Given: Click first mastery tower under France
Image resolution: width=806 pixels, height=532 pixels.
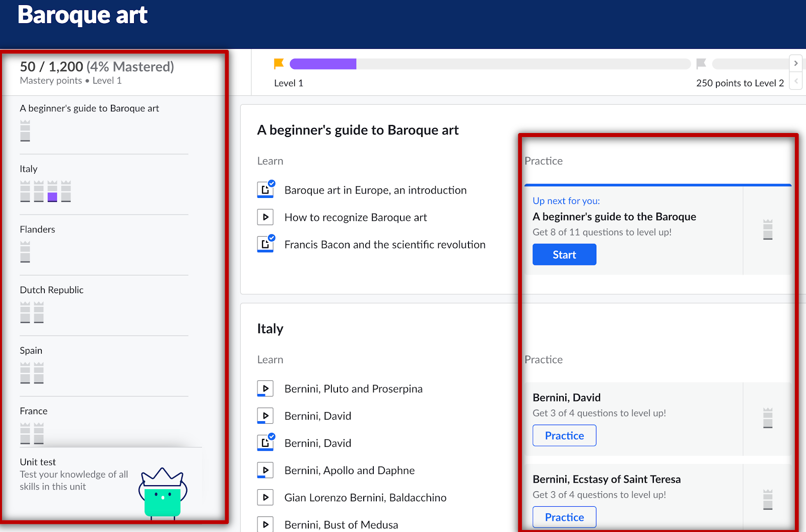Looking at the screenshot, I should tap(25, 433).
